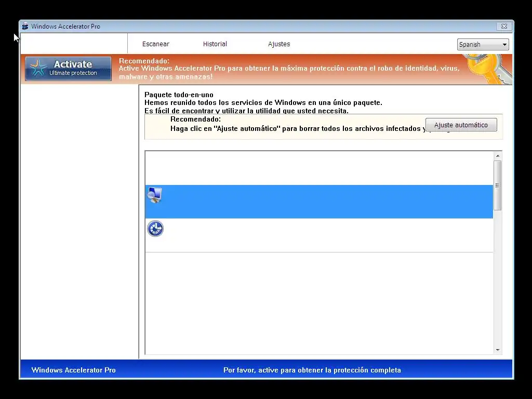Image resolution: width=532 pixels, height=399 pixels.
Task: Select the computer monitor icon in highlighted row
Action: point(155,195)
